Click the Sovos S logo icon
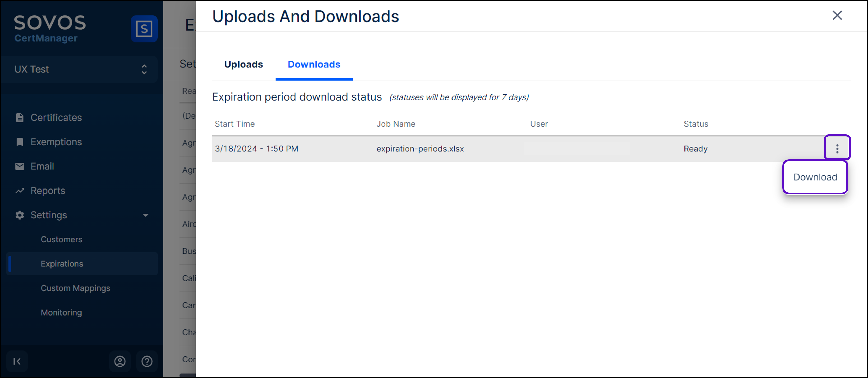868x378 pixels. click(144, 29)
